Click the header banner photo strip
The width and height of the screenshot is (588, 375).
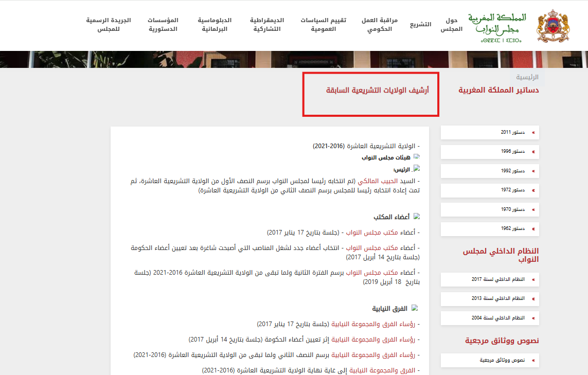pos(294,59)
